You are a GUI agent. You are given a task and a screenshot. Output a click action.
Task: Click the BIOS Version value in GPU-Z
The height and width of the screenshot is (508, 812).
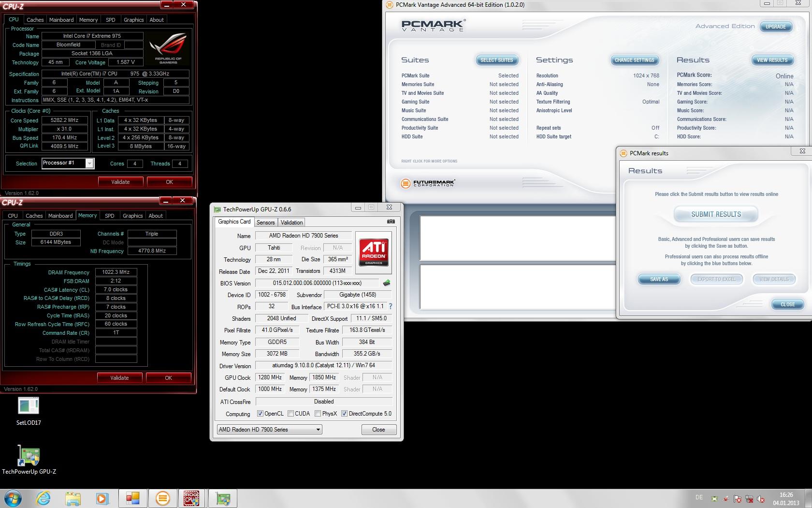point(317,283)
